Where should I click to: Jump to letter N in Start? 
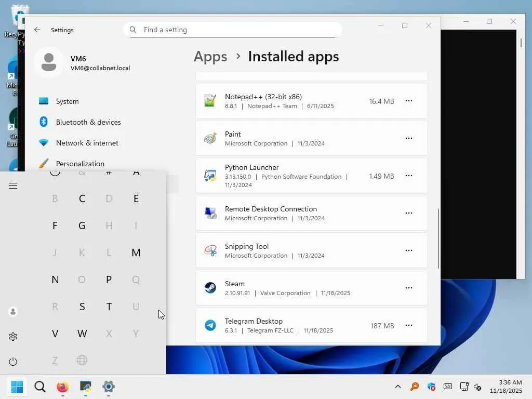(x=55, y=280)
